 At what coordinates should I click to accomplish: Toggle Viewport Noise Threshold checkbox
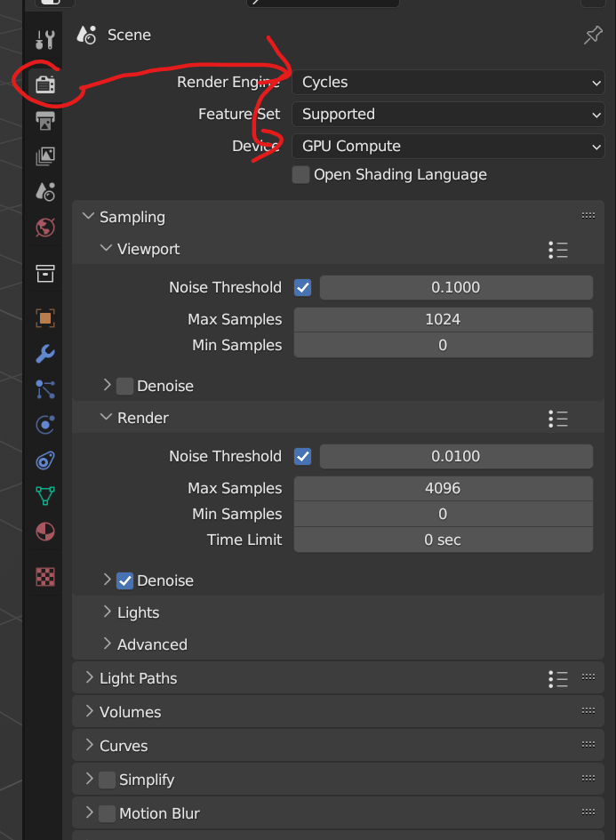[303, 288]
